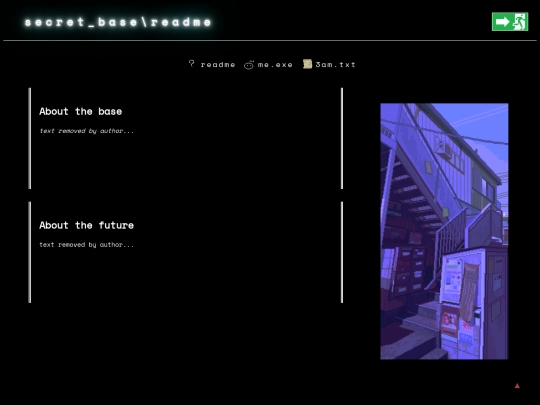
Task: Click the yellow notepad icon beside 3am.txt
Action: (307, 64)
